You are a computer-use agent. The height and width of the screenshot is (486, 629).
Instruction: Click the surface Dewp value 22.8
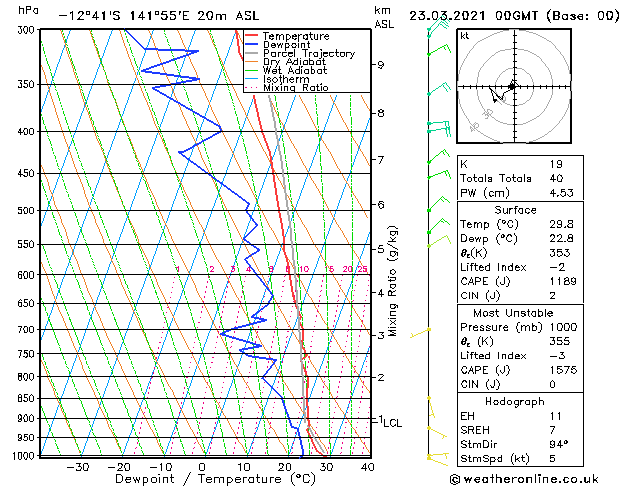tap(561, 239)
